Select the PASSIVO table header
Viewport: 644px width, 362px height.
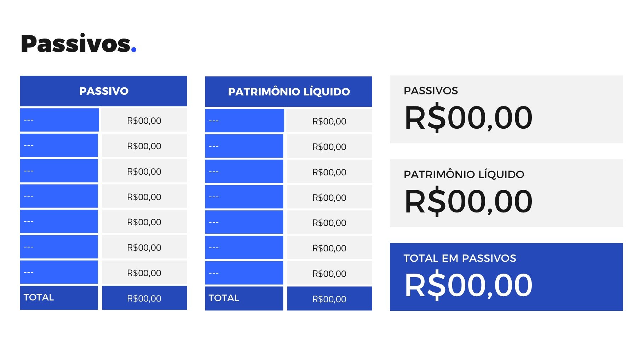pyautogui.click(x=103, y=91)
